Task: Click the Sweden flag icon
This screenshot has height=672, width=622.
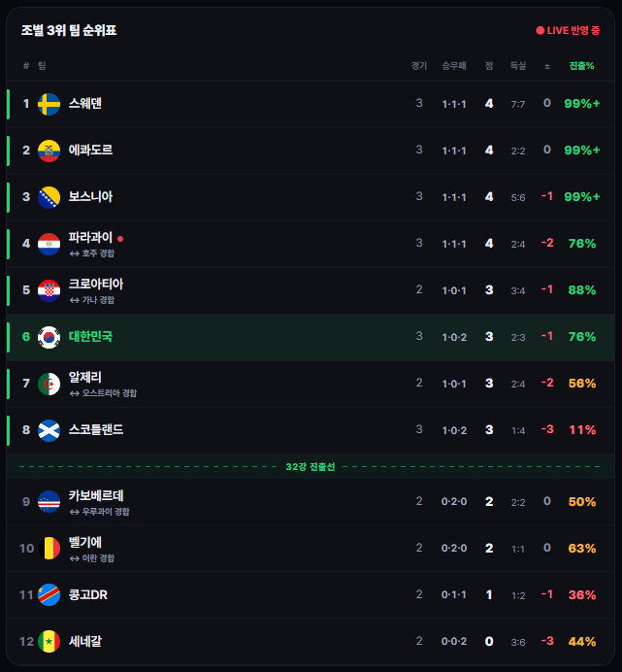Action: click(x=49, y=104)
